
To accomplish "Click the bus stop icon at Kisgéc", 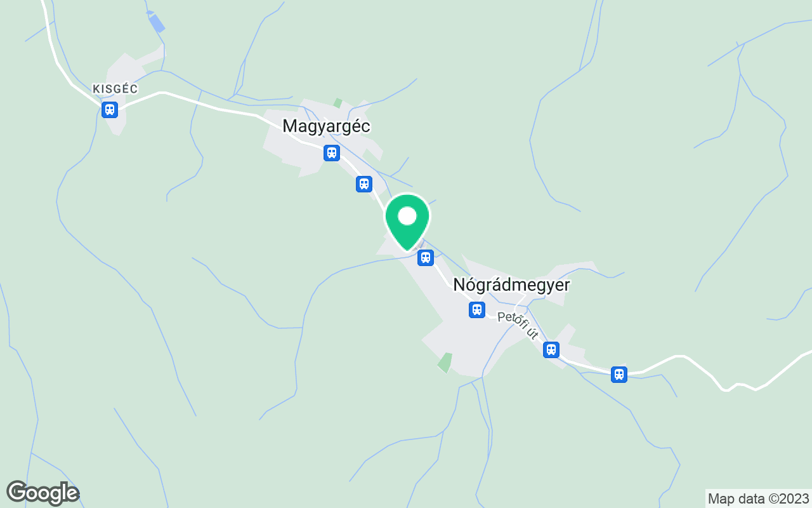I will 110,110.
